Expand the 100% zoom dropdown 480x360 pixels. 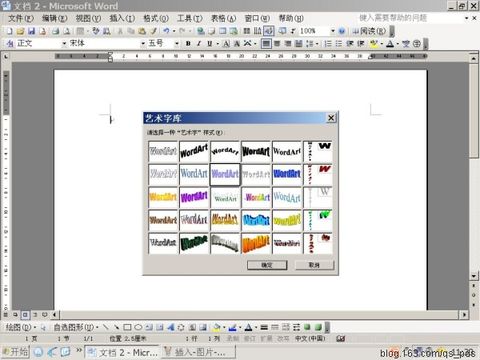coord(333,31)
